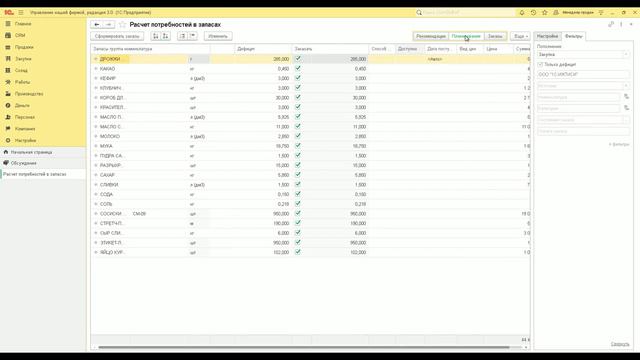Sort the list ascending

coord(156,36)
